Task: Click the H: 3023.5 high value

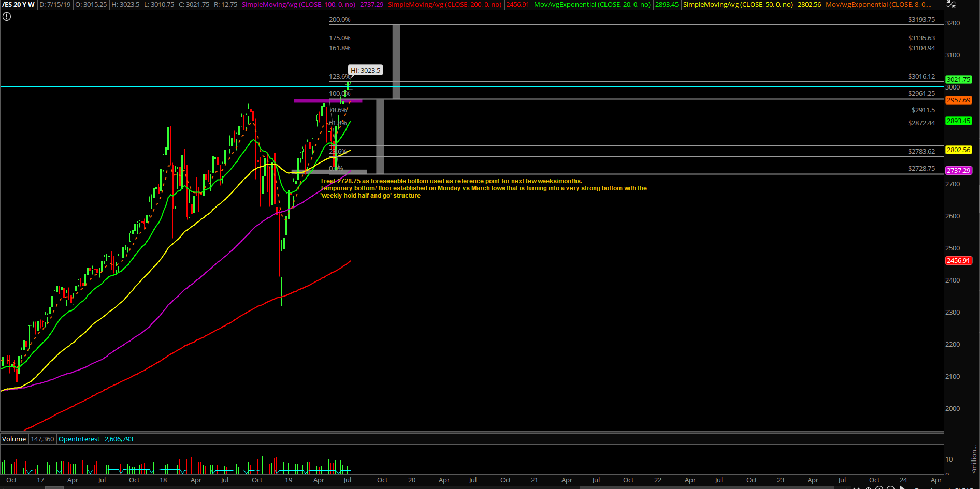Action: (x=125, y=4)
